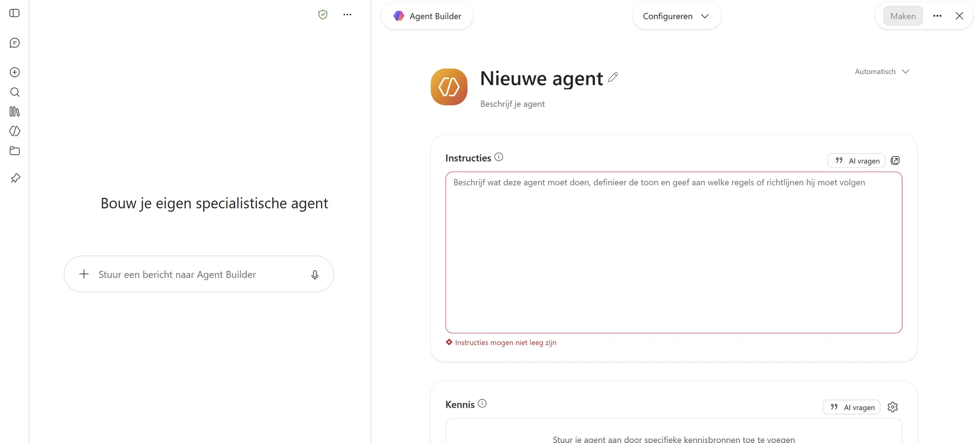Focus the message field to Agent Builder

(198, 274)
